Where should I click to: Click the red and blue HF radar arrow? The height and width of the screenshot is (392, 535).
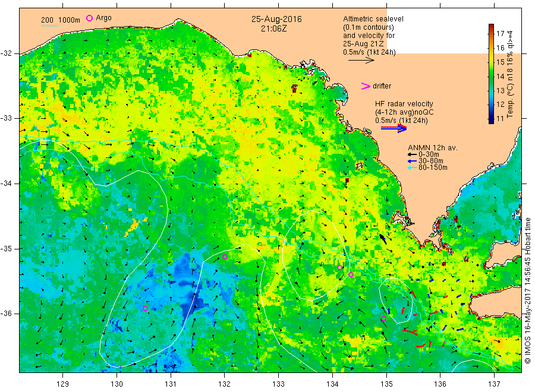394,128
